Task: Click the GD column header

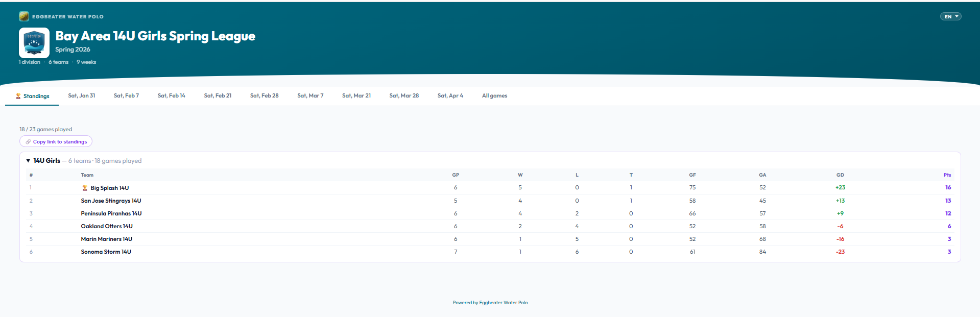Action: click(x=840, y=175)
